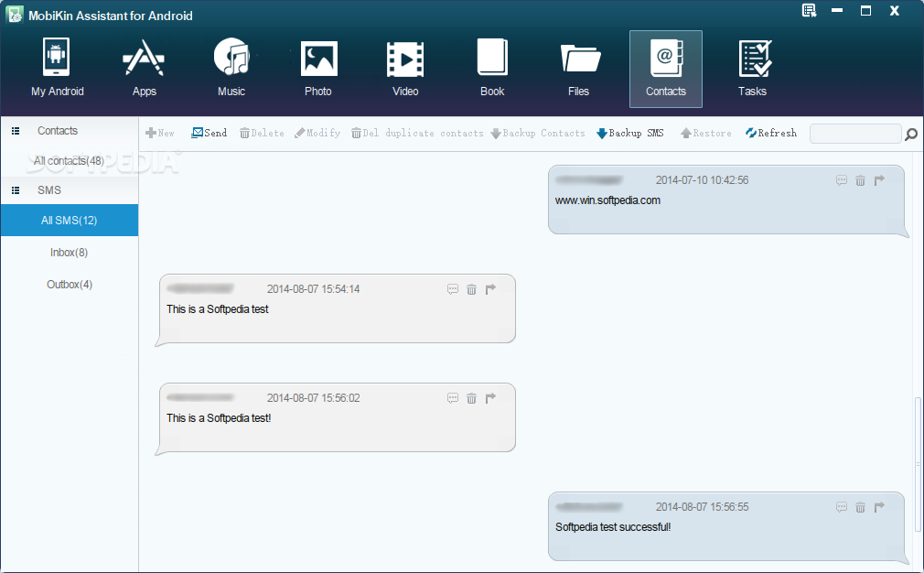The height and width of the screenshot is (573, 924).
Task: Reply to www.win.softpedia.com message
Action: point(842,180)
